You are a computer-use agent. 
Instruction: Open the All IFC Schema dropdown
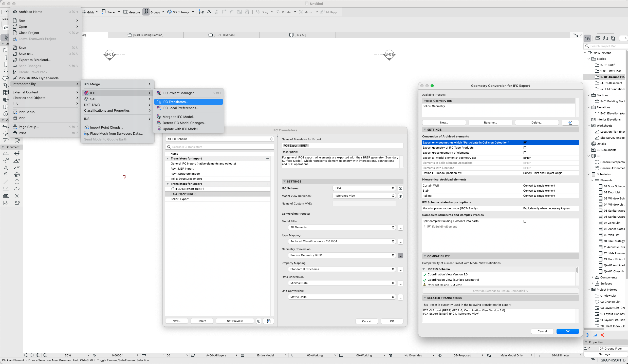point(219,139)
